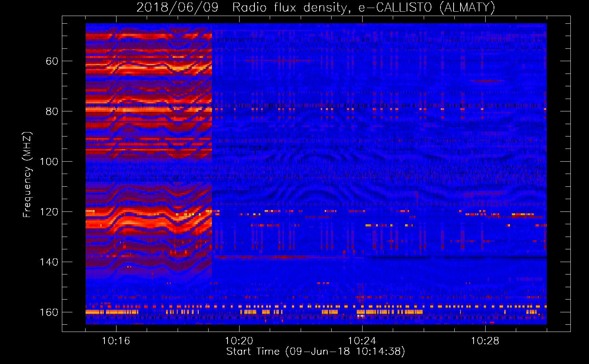Click the Start Time axis label
589x364 pixels.
point(316,352)
